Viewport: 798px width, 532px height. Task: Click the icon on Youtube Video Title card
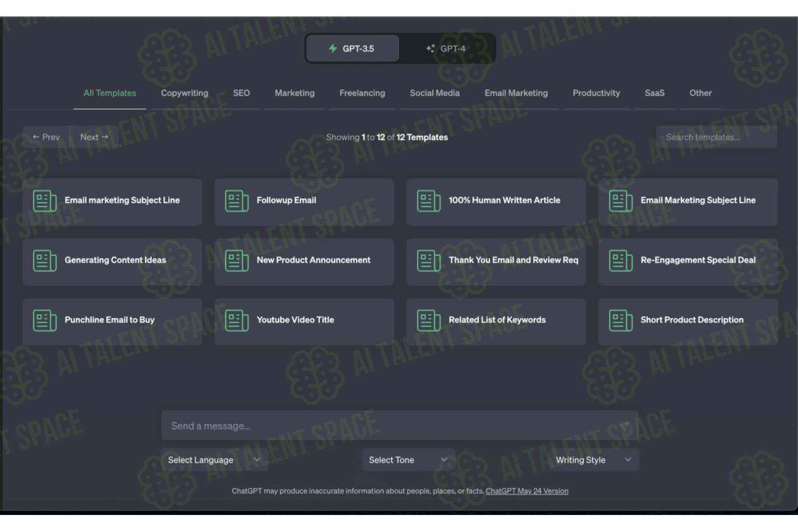coord(237,320)
